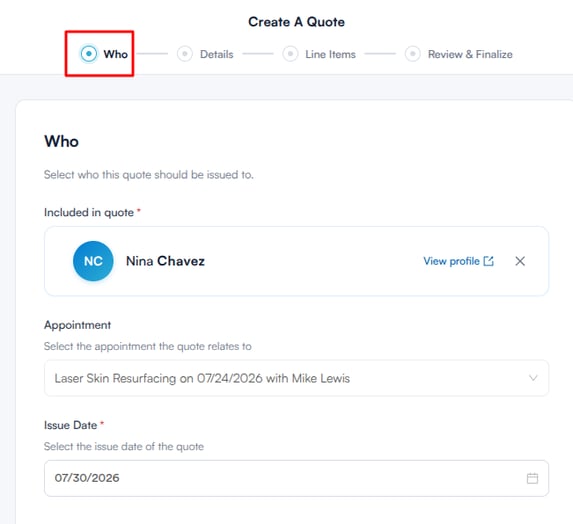This screenshot has width=573, height=524.
Task: Select the Details step circle
Action: (x=185, y=54)
